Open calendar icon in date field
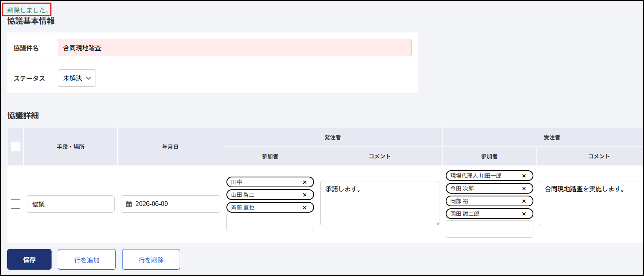This screenshot has height=276, width=644. point(129,204)
